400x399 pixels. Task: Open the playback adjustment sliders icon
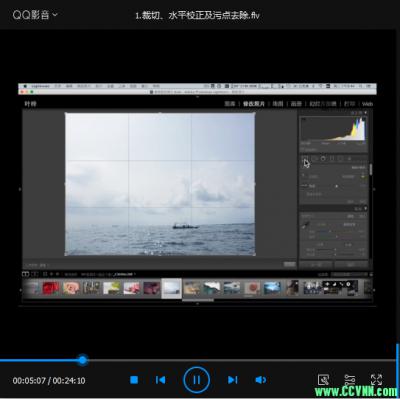[x=350, y=380]
